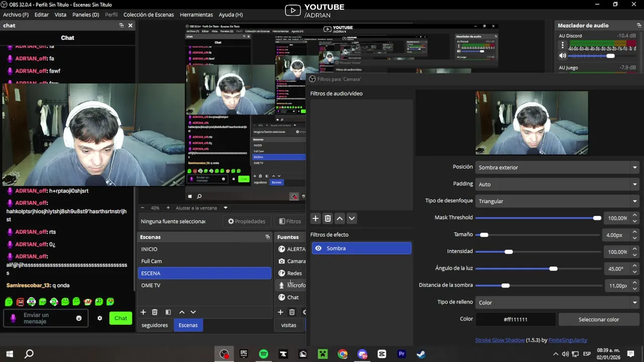Click the Enviar un mensaje chat field
The image size is (644, 362).
tap(45, 318)
